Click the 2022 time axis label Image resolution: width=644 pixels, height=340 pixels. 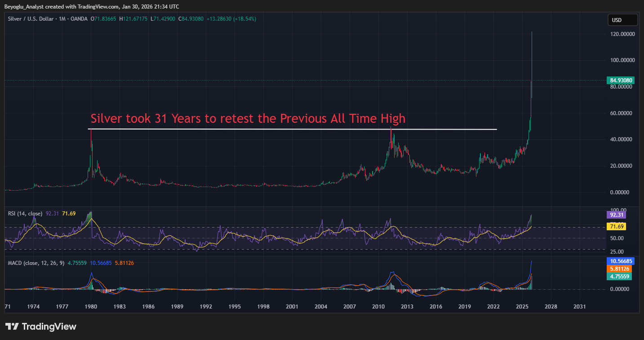click(493, 306)
